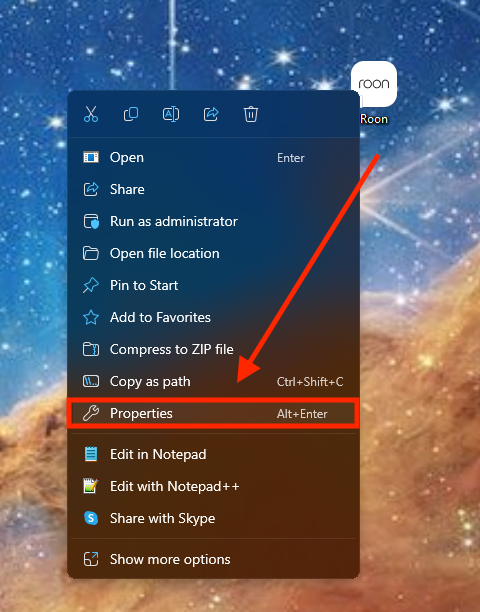
Task: Select the Roon desktop shortcut icon
Action: point(374,84)
